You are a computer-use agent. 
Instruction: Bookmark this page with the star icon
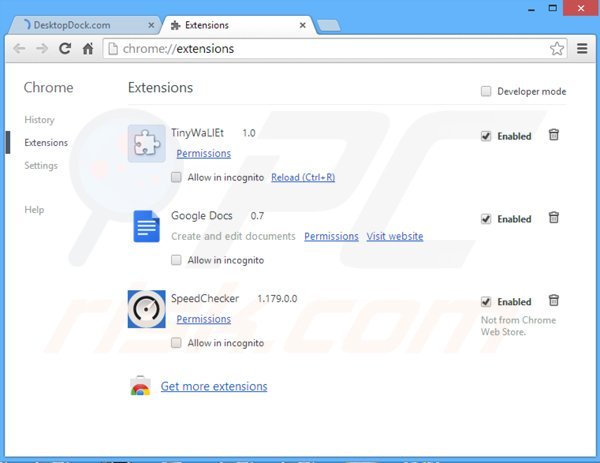(x=557, y=48)
